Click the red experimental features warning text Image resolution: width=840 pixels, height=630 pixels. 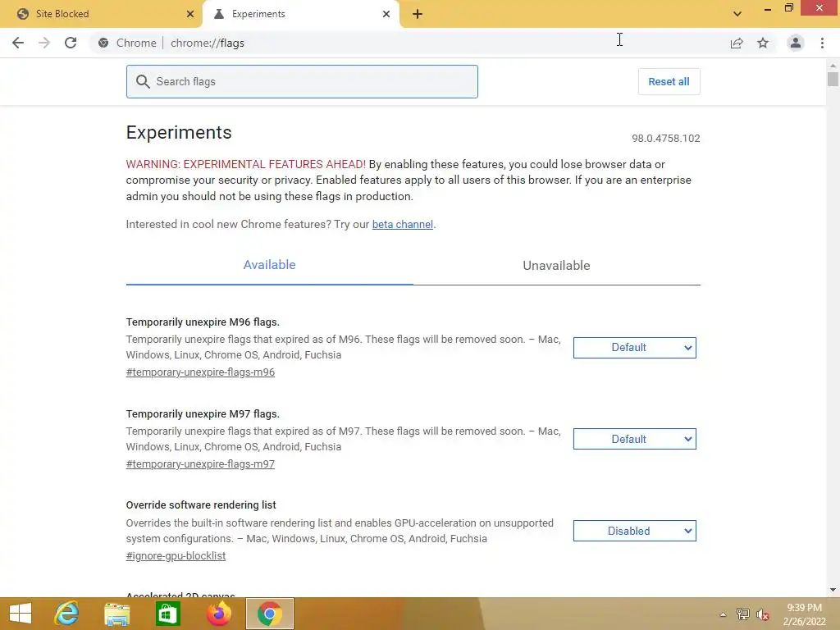246,164
